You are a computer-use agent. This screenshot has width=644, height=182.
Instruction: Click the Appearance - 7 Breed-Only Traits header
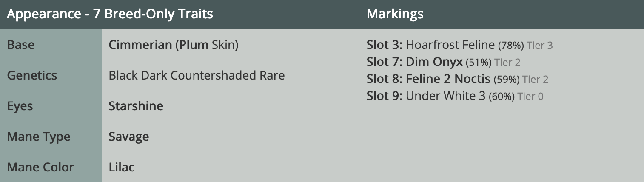(110, 14)
